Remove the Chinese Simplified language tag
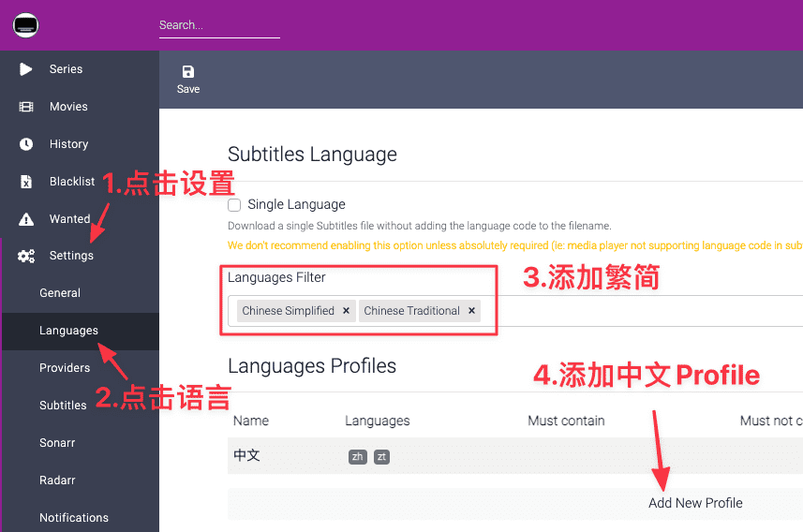Image resolution: width=803 pixels, height=532 pixels. click(346, 310)
